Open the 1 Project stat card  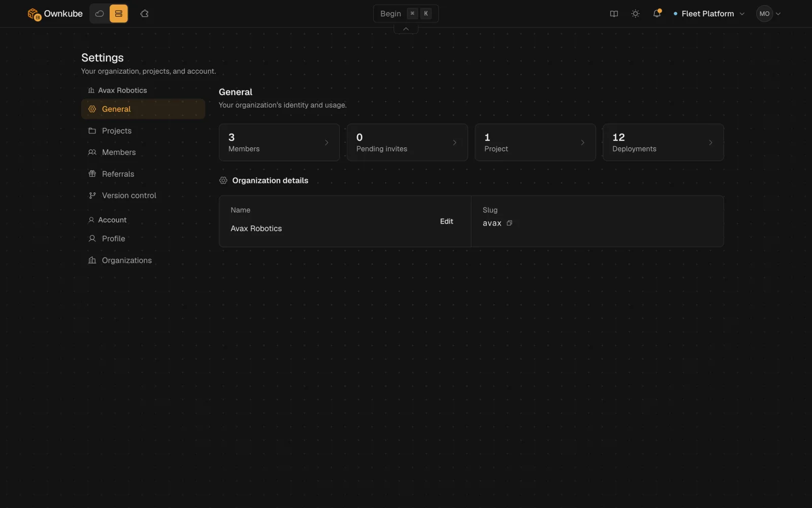(535, 142)
